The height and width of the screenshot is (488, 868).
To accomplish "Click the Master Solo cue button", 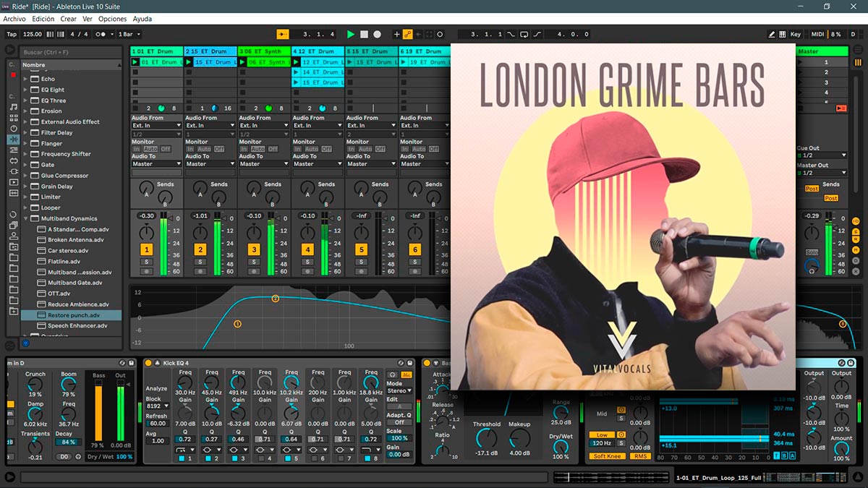I will pos(812,252).
